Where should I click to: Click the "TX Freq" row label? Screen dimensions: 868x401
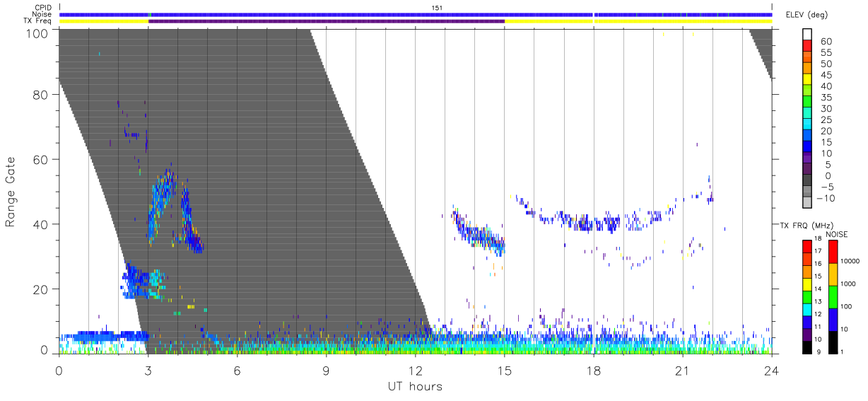click(x=38, y=21)
